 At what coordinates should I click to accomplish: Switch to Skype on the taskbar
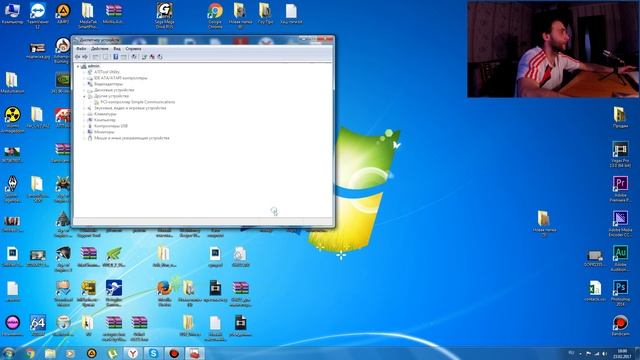153,353
